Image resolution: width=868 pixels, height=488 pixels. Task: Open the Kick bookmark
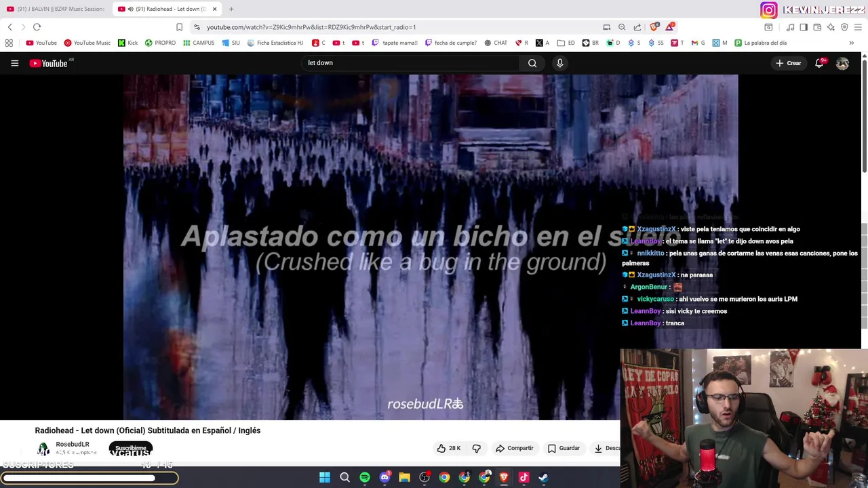[x=127, y=43]
